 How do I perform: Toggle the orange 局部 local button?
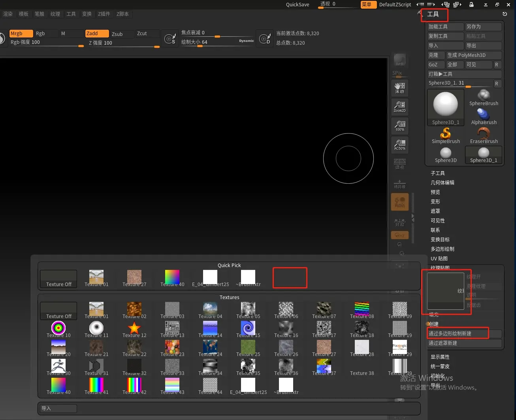click(399, 202)
